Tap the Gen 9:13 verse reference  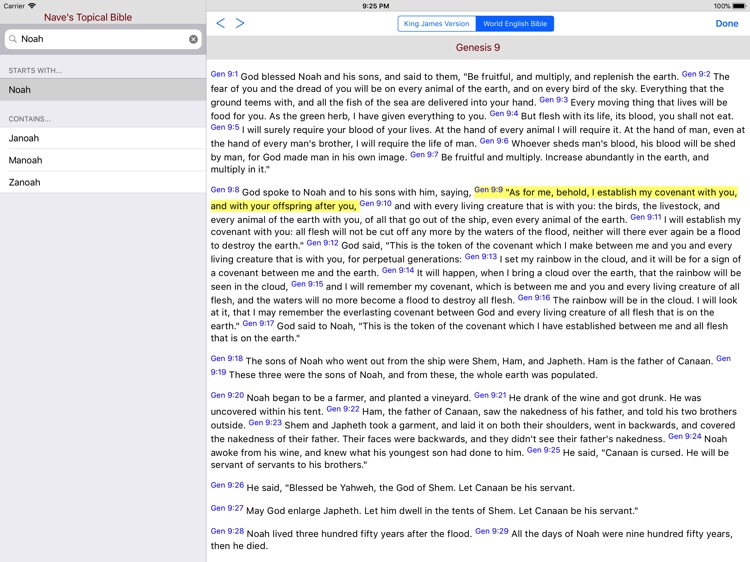pos(481,257)
